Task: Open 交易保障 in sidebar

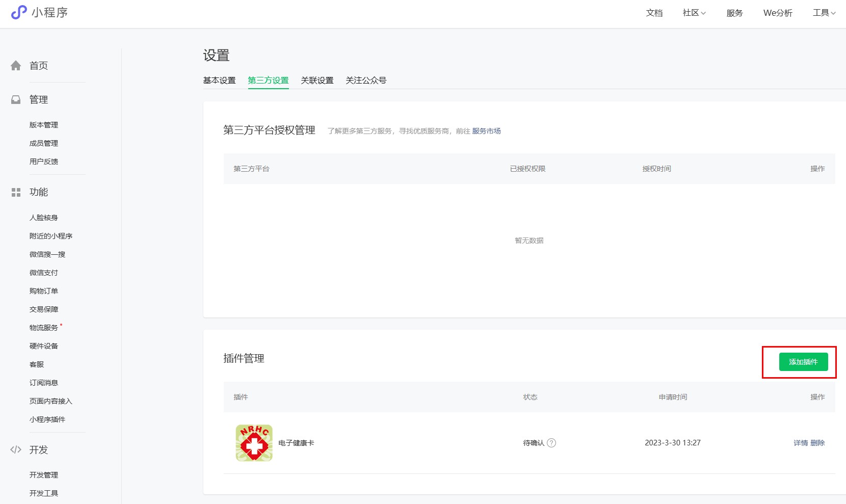Action: (44, 309)
